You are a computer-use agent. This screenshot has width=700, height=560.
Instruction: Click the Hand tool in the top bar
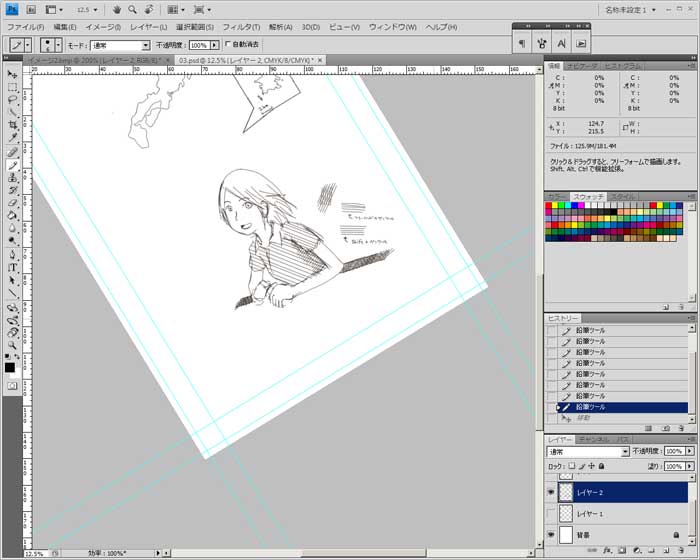(116, 9)
